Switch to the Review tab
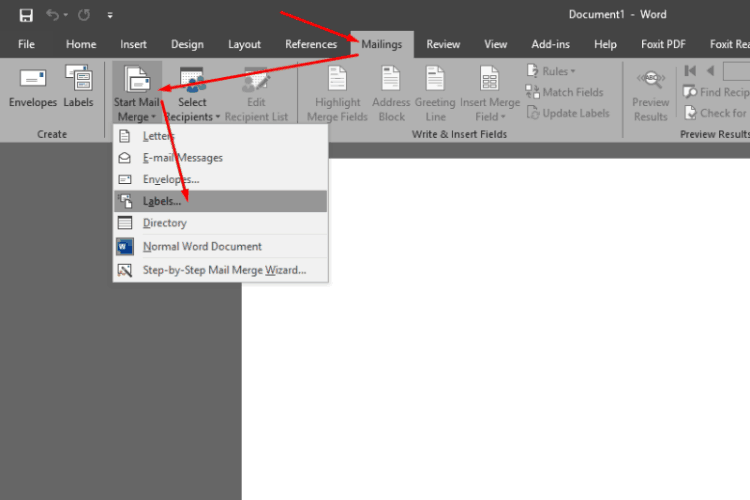750x500 pixels. [443, 44]
